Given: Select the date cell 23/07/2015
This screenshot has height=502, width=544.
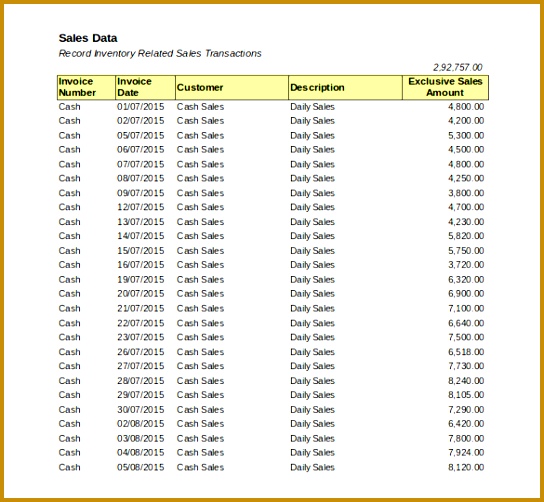Looking at the screenshot, I should pyautogui.click(x=141, y=337).
